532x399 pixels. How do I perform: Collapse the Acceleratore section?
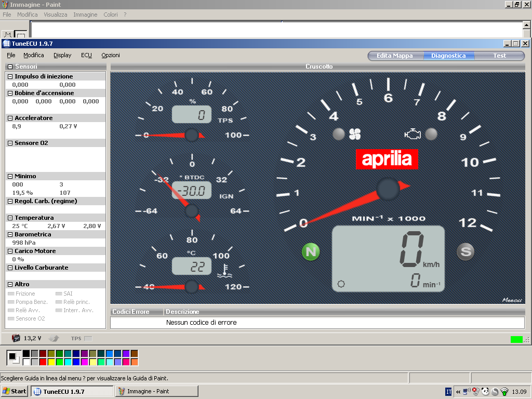[10, 118]
